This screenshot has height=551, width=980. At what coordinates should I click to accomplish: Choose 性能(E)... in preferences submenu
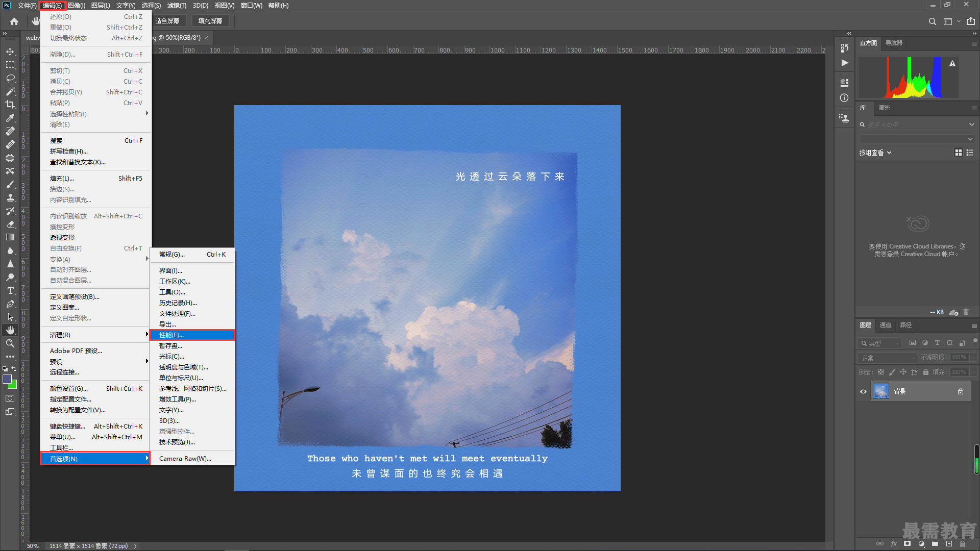[x=192, y=335]
